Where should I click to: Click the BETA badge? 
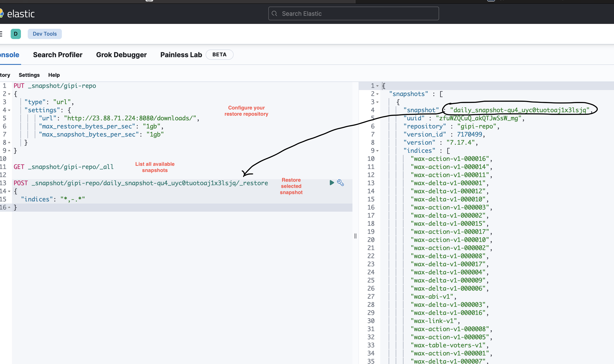(x=220, y=54)
